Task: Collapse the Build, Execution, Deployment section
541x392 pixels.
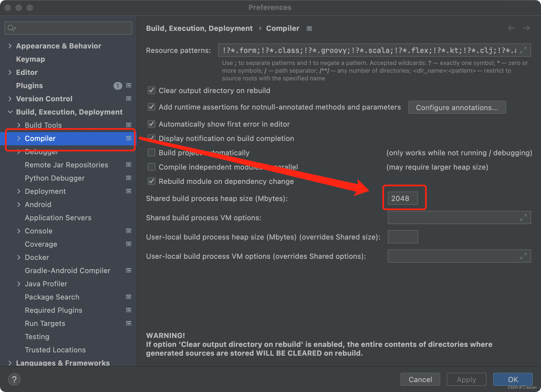Action: coord(10,112)
